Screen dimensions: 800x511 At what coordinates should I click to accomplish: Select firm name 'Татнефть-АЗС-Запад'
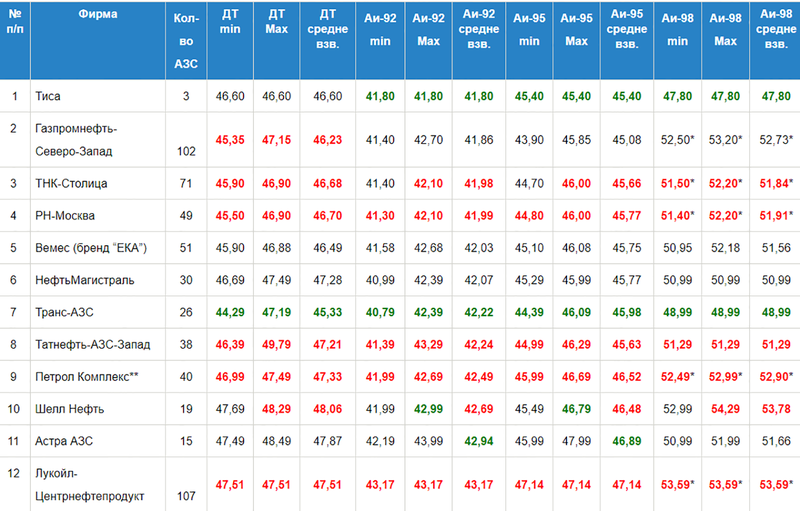(92, 344)
